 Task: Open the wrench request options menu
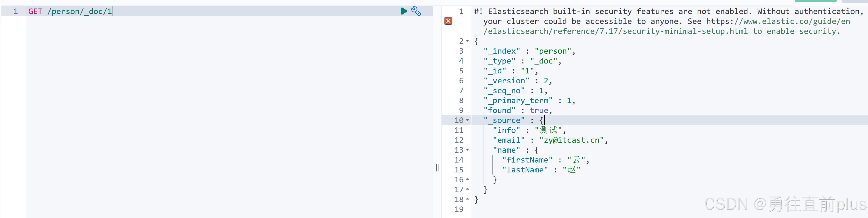(416, 11)
